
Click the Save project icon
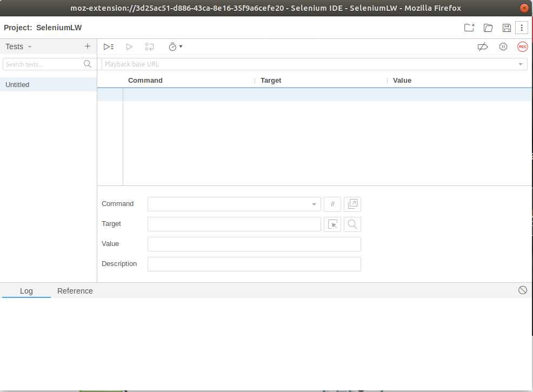[507, 28]
